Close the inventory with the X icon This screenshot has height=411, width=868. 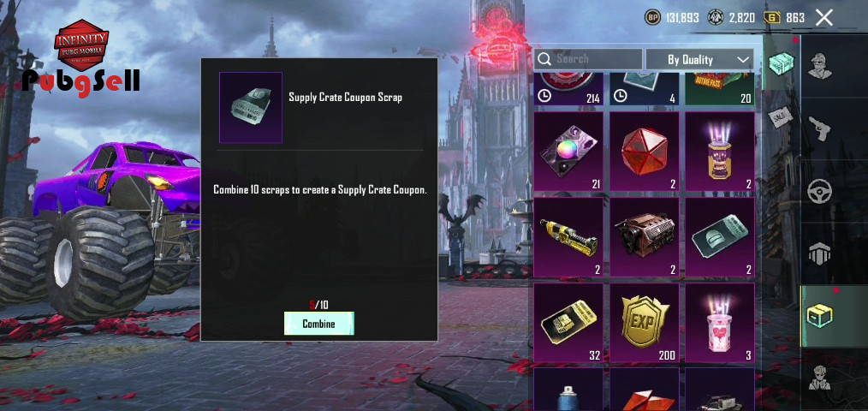823,18
